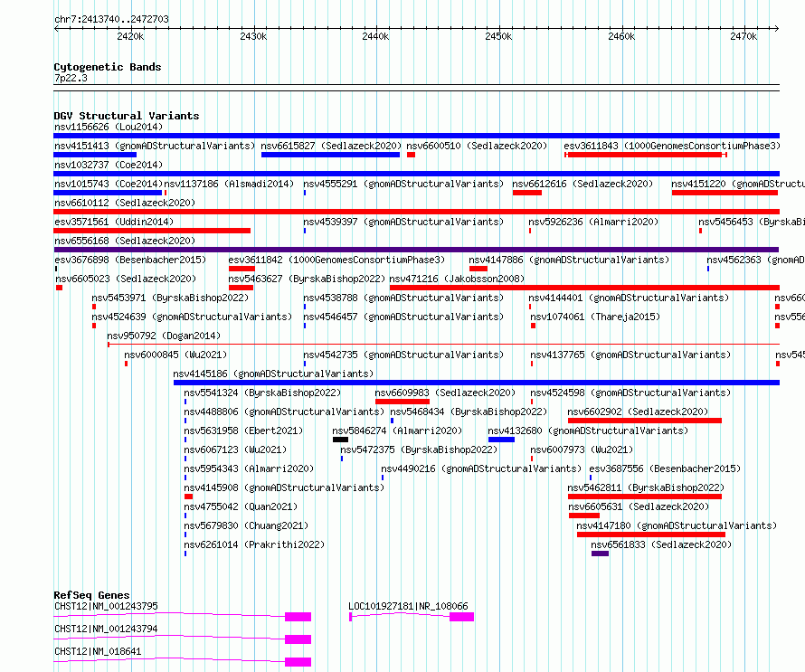Click nsv4546457 (gnomADStructuralVariants) label
Viewport: 805px width, 672px height.
tap(403, 317)
